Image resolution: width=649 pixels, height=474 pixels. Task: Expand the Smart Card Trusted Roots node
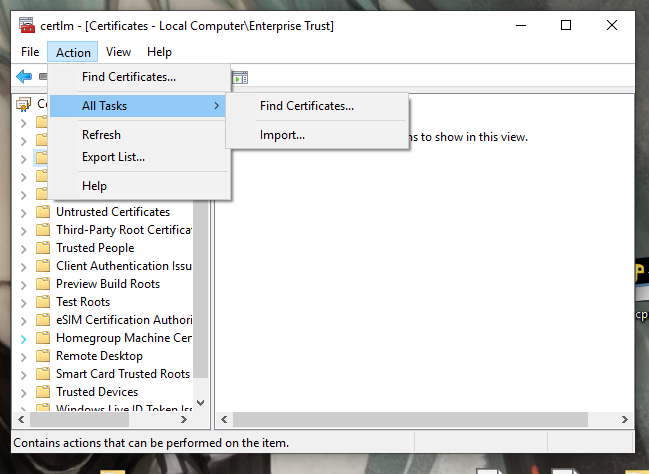(x=24, y=374)
